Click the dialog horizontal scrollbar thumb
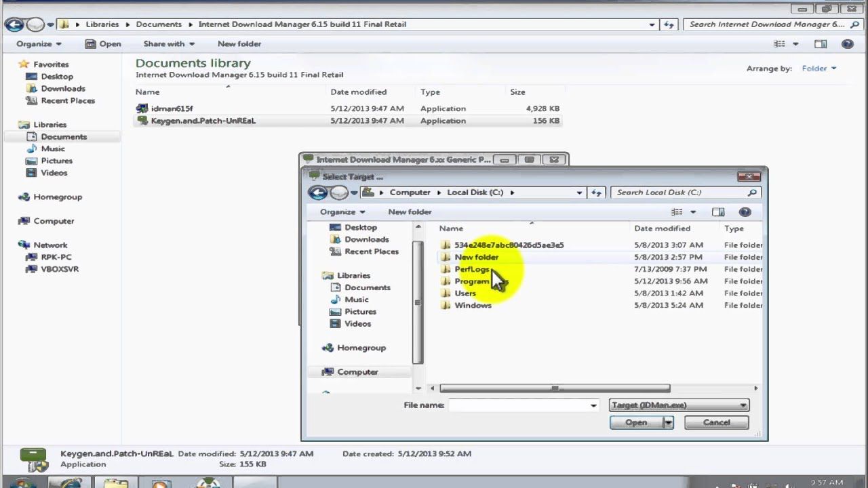 pos(555,388)
